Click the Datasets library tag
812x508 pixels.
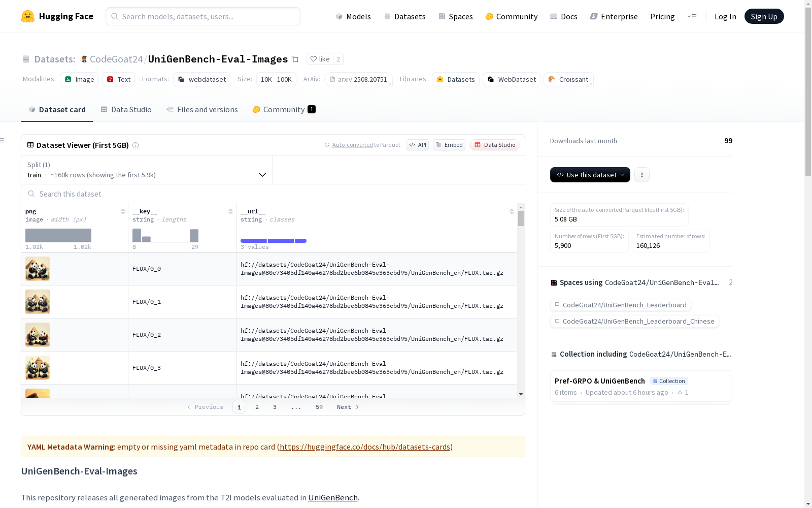456,79
